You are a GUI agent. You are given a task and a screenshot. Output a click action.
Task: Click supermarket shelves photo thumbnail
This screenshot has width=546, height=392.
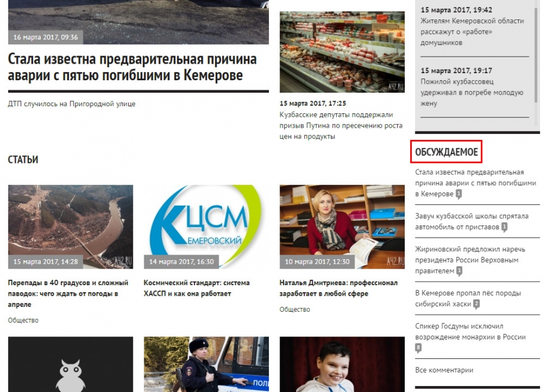pos(342,52)
